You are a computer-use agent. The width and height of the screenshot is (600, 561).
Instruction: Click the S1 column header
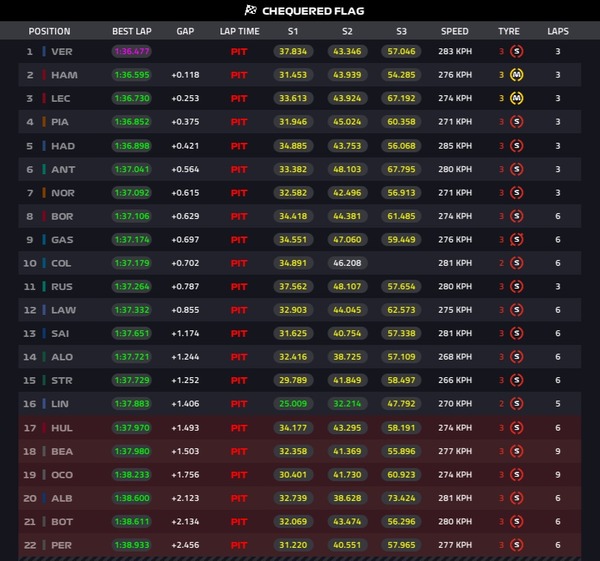pos(293,31)
